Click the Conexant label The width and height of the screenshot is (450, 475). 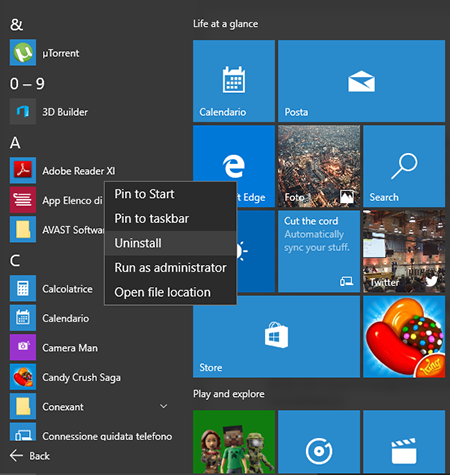63,407
